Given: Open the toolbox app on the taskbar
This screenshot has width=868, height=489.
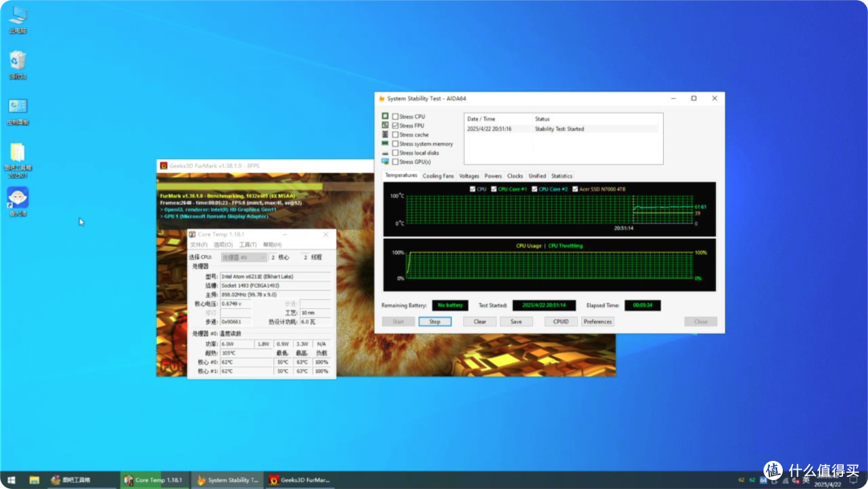Looking at the screenshot, I should click(x=82, y=480).
